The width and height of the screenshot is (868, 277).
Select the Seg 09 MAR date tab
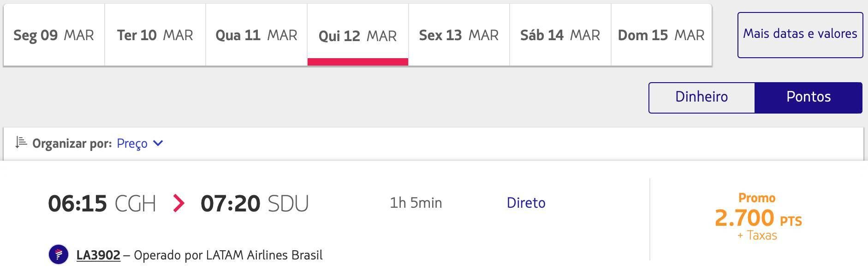point(54,35)
